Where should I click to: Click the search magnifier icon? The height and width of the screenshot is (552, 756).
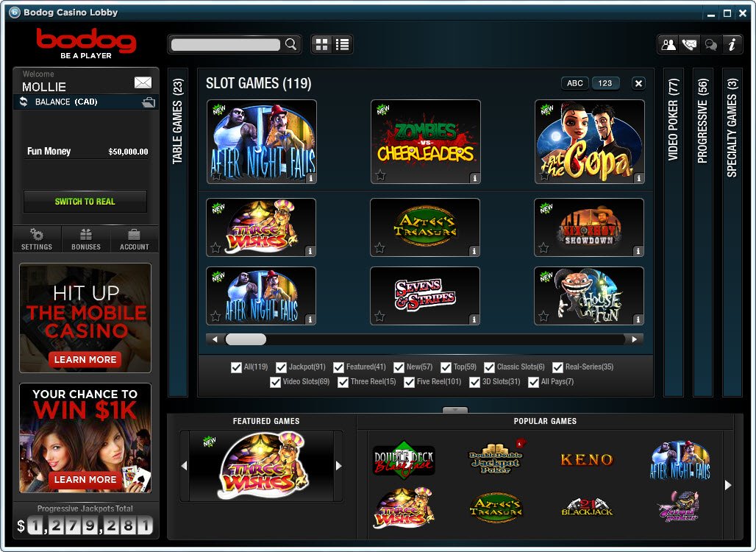click(x=290, y=44)
